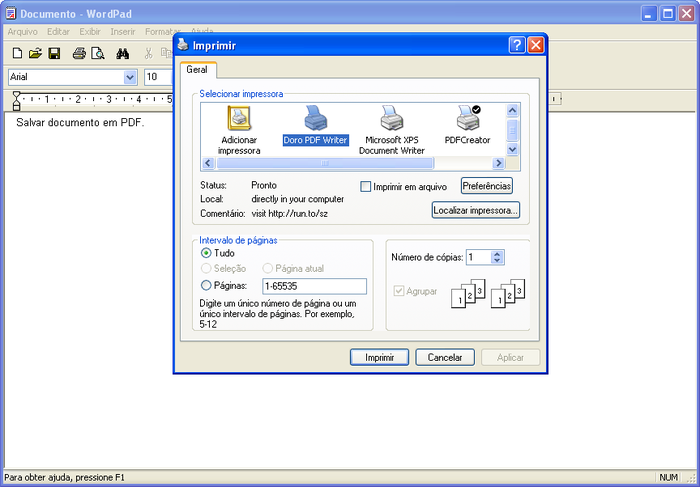Click the New document icon in WordPad toolbar
The width and height of the screenshot is (700, 487).
pos(17,54)
